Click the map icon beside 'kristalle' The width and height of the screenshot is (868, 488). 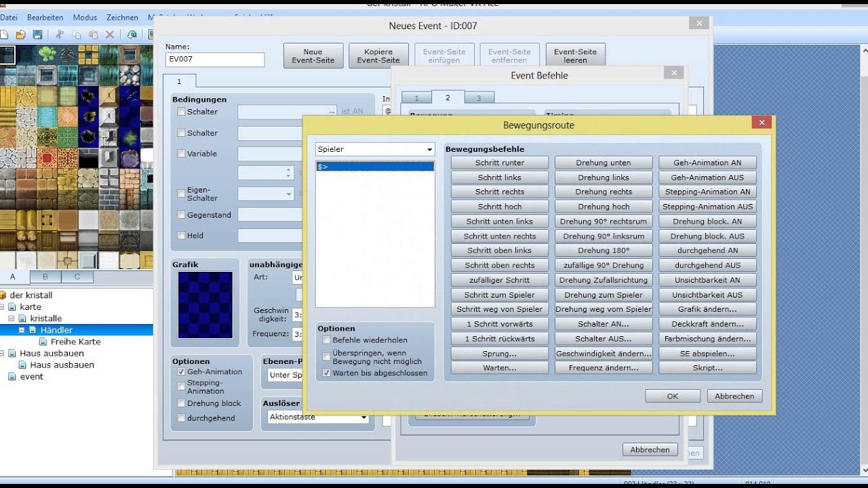pyautogui.click(x=22, y=319)
